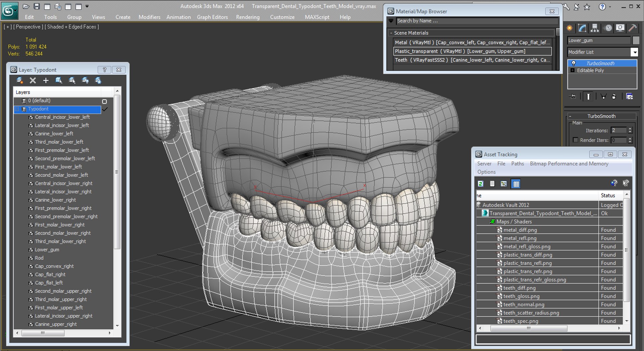Increase Iterations spinner value
This screenshot has width=644, height=351.
pyautogui.click(x=630, y=129)
